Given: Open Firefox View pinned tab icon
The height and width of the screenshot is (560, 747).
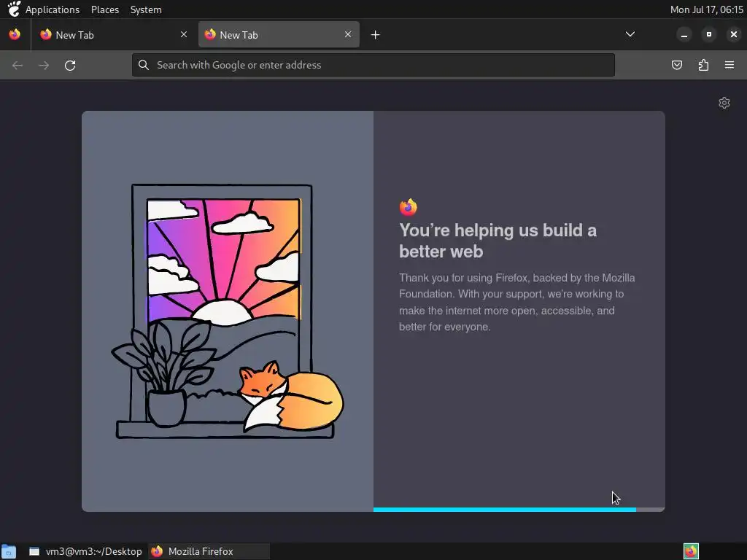Looking at the screenshot, I should [15, 34].
